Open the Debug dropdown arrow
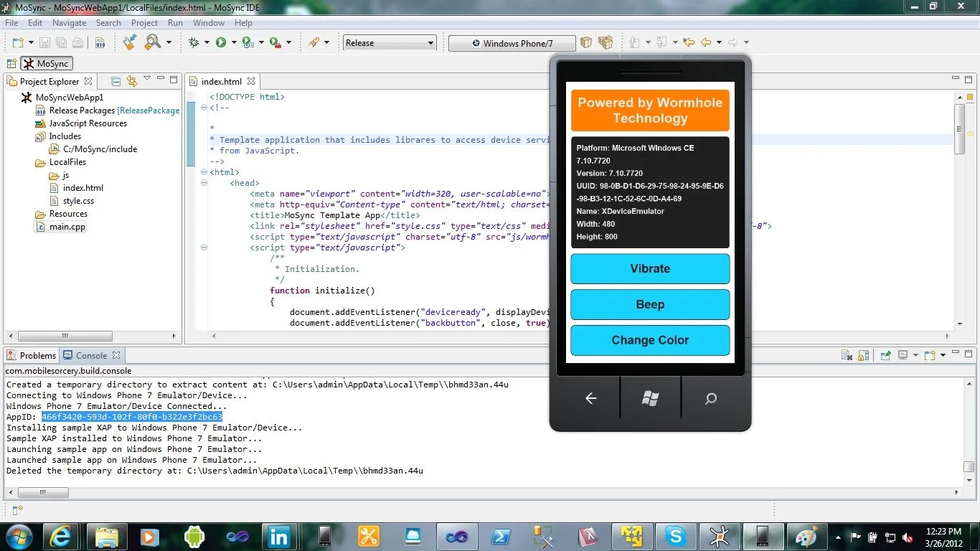 point(207,43)
